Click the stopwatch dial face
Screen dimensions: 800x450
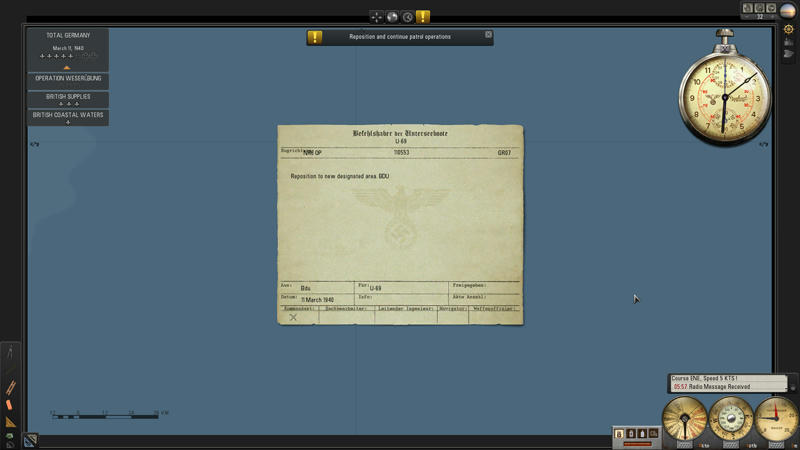[x=724, y=97]
